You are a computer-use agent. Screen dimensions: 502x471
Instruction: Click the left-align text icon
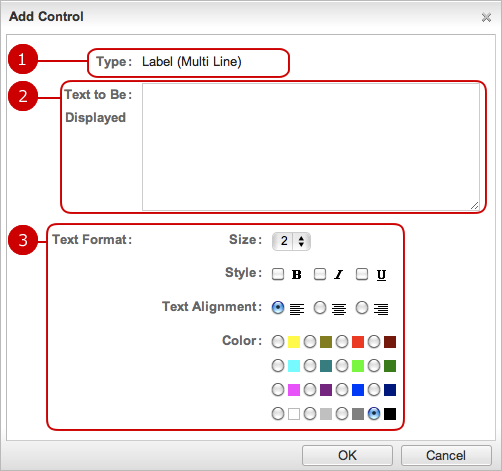pyautogui.click(x=297, y=309)
